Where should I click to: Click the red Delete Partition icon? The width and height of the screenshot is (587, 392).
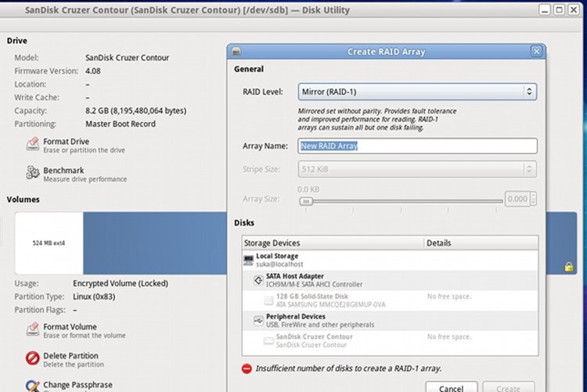coord(33,358)
